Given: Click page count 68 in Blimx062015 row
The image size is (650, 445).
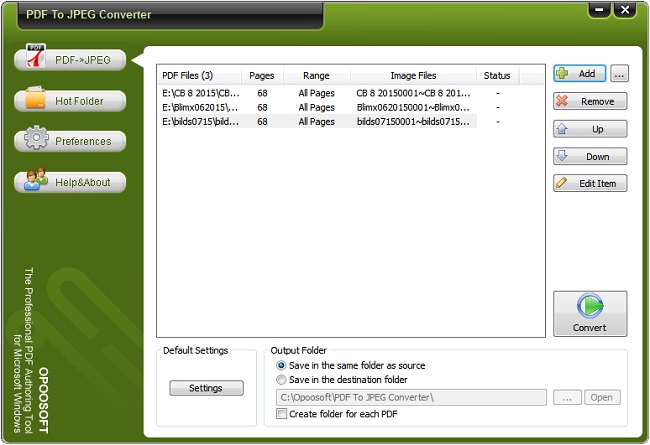Looking at the screenshot, I should [x=262, y=107].
